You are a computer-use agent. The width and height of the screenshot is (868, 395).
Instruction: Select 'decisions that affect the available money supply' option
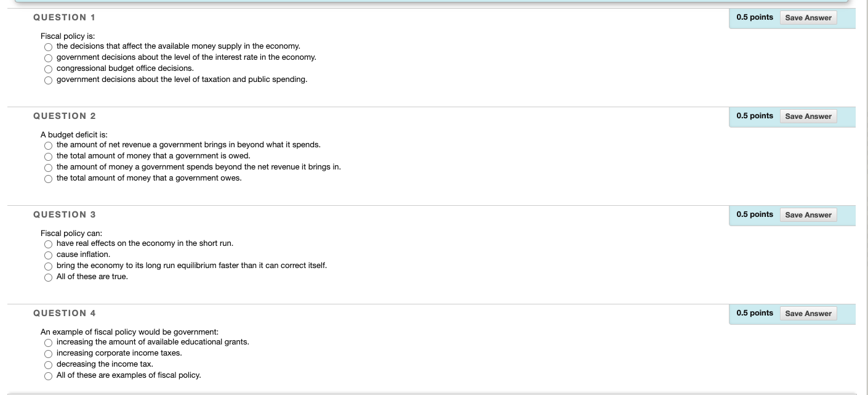(48, 47)
